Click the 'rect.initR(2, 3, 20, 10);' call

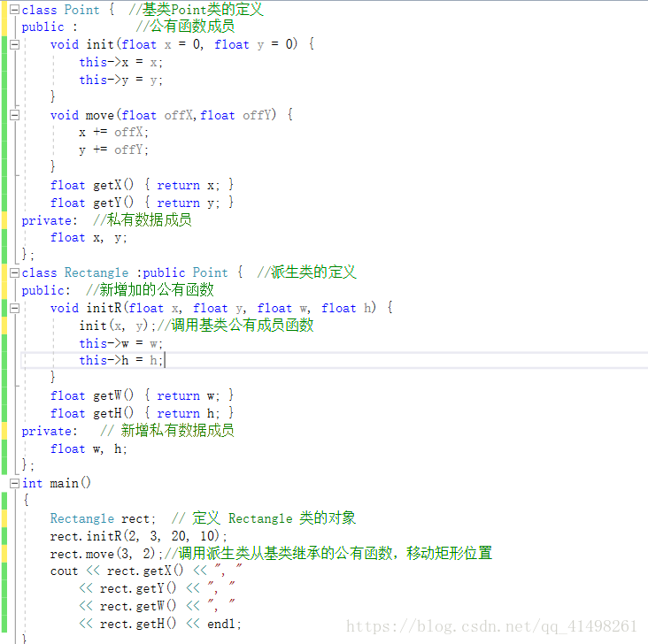(138, 536)
